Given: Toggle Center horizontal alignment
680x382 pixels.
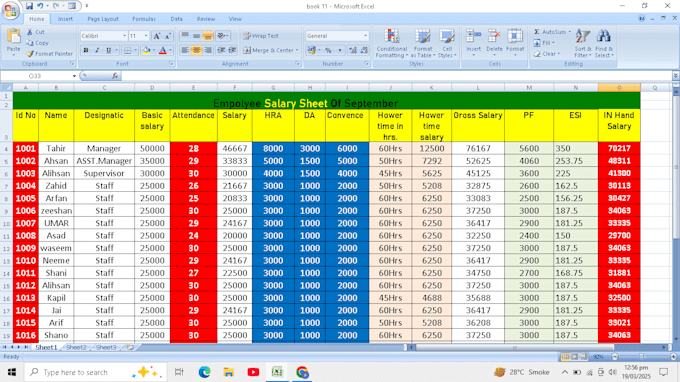Looking at the screenshot, I should click(x=196, y=50).
